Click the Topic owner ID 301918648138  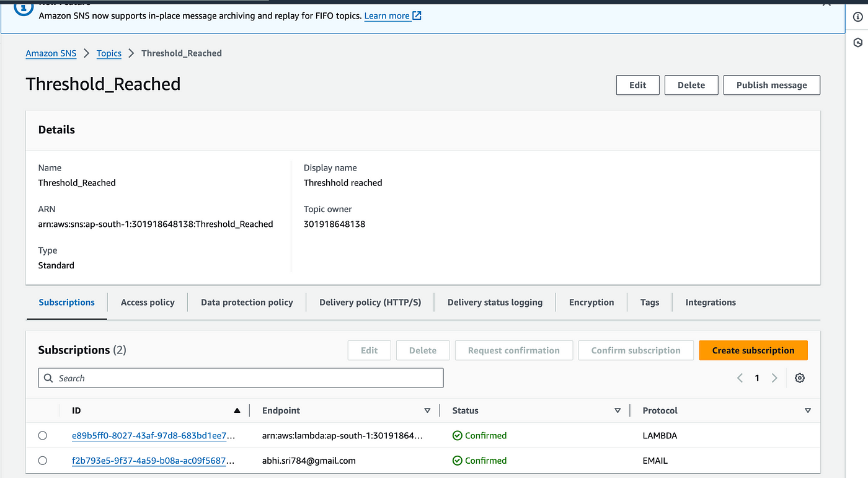point(334,224)
